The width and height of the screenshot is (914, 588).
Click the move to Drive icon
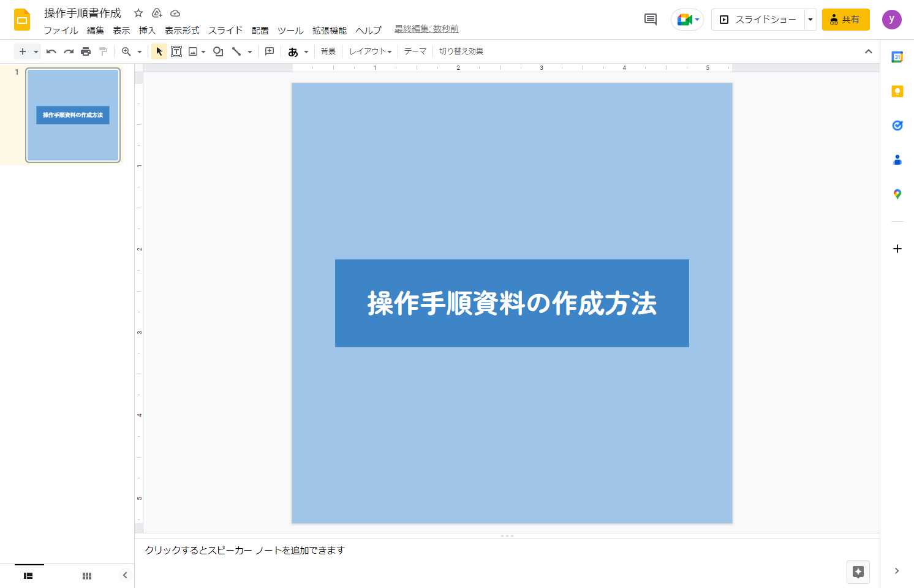tap(157, 13)
